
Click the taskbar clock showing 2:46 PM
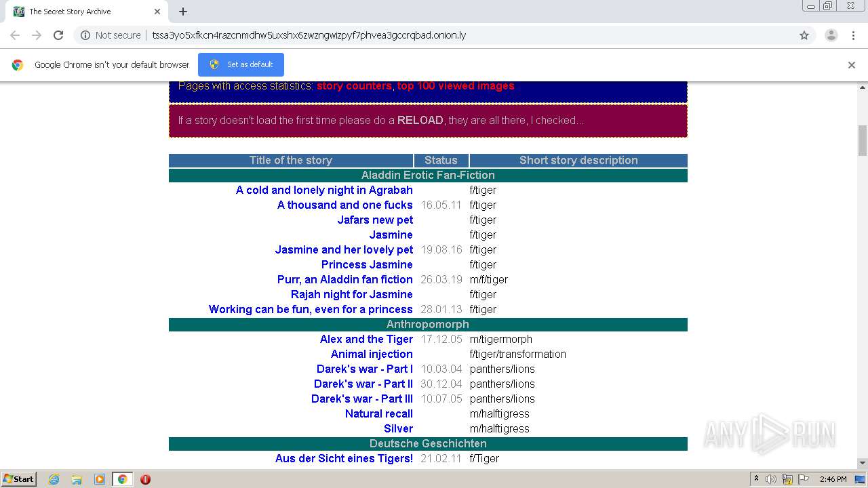click(833, 479)
